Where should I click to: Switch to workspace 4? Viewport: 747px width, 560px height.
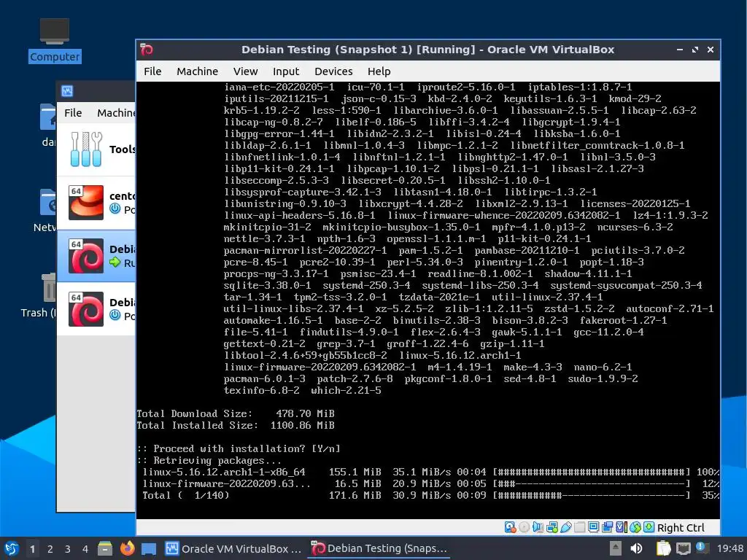pos(85,548)
